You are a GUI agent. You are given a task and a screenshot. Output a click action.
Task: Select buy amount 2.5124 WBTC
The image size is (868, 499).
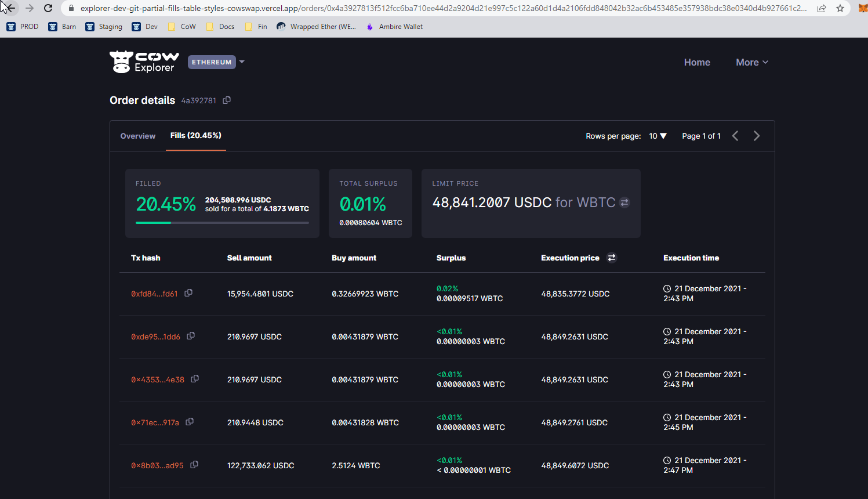tap(356, 465)
